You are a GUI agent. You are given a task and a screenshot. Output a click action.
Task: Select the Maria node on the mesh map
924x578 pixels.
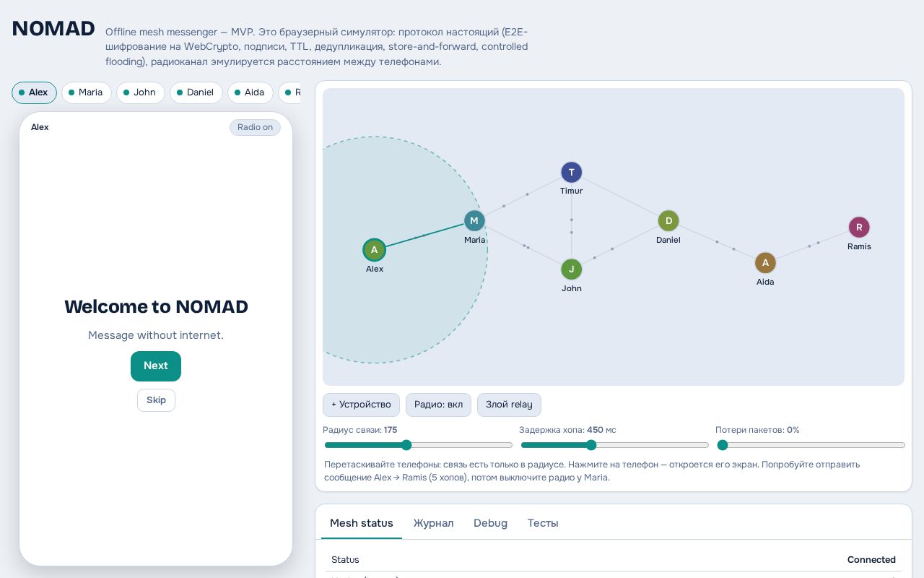(474, 221)
